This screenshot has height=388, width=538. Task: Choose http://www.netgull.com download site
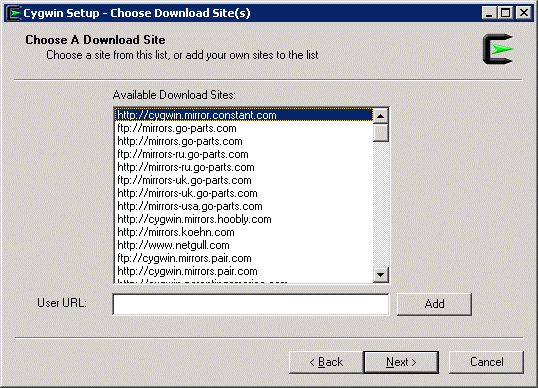coord(244,246)
